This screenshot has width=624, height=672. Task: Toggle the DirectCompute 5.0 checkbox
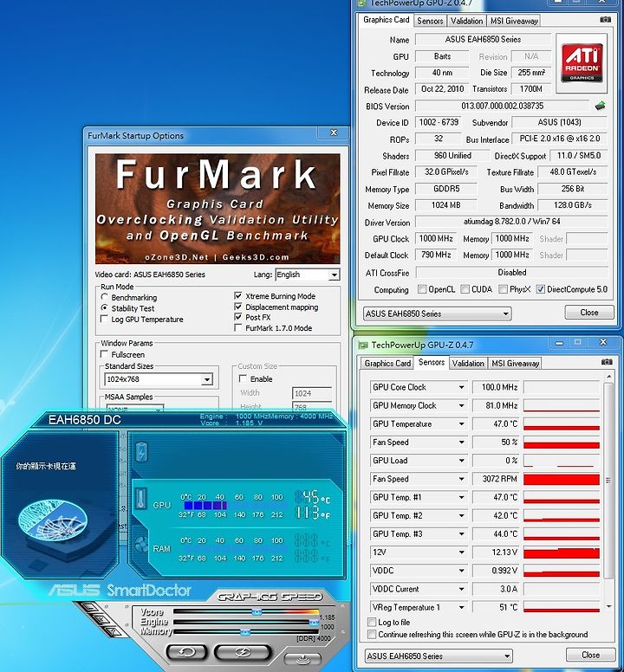(541, 289)
